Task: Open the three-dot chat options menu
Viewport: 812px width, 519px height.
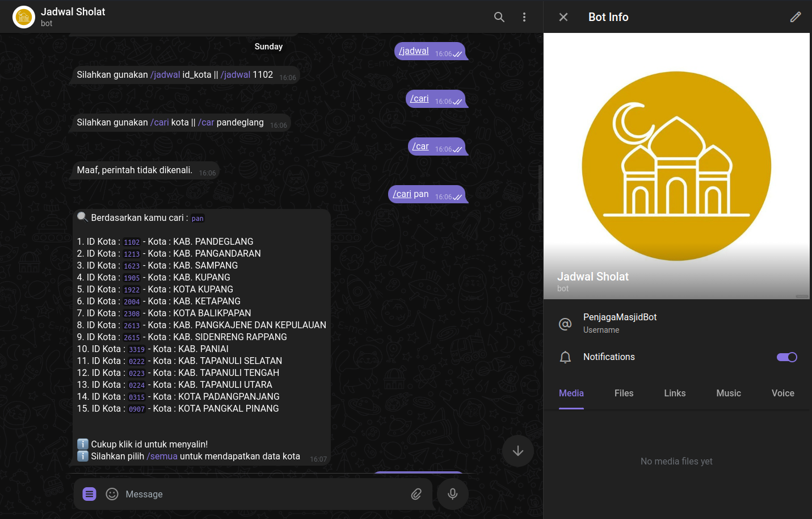Action: (524, 17)
